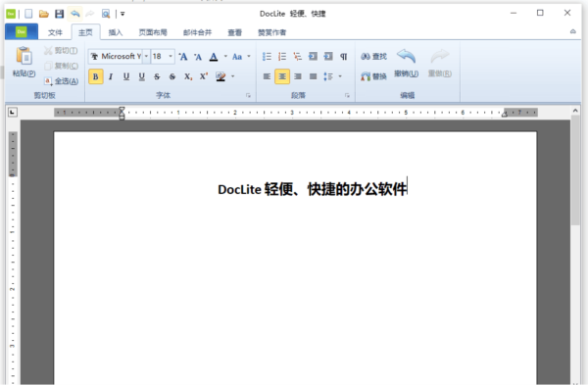
Task: Open the font size 18 dropdown
Action: (171, 56)
